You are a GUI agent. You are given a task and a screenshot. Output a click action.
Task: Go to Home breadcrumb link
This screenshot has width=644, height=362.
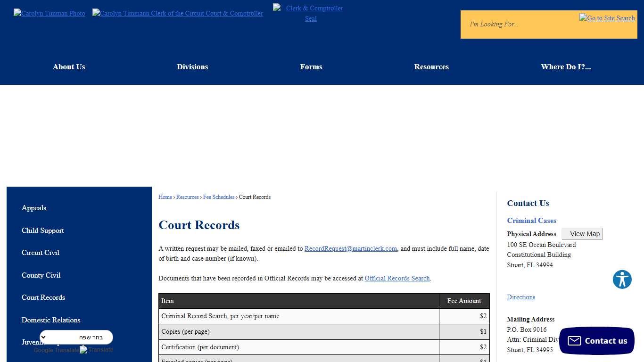(x=165, y=197)
